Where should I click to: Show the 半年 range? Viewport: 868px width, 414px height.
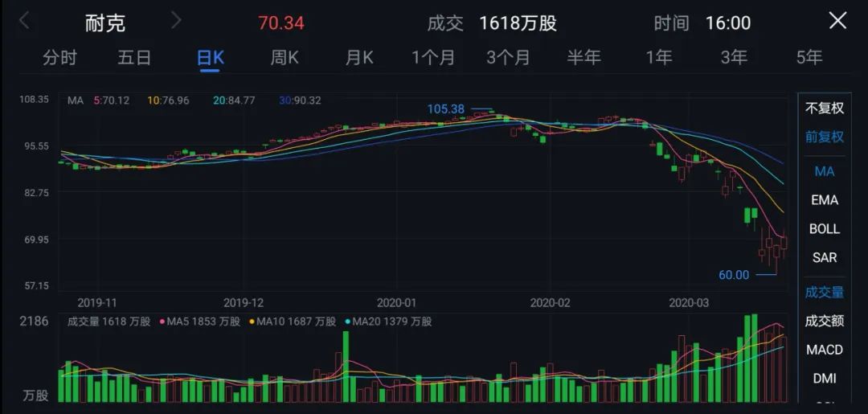point(584,58)
